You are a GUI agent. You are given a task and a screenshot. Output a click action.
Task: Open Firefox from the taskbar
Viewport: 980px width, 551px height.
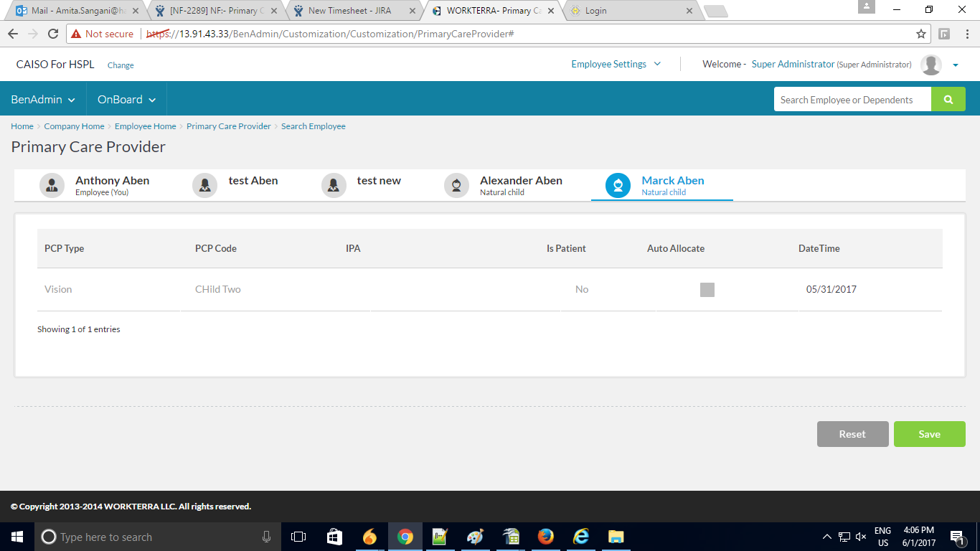tap(545, 537)
